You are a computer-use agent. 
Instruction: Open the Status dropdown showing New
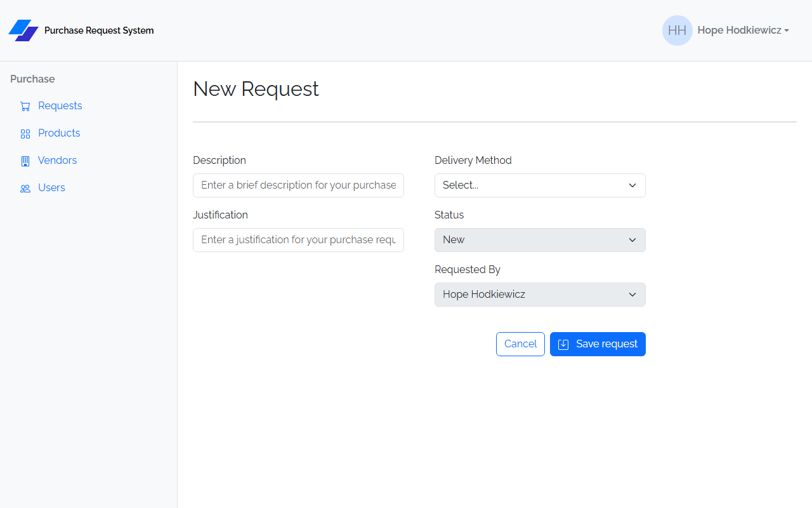pos(540,240)
